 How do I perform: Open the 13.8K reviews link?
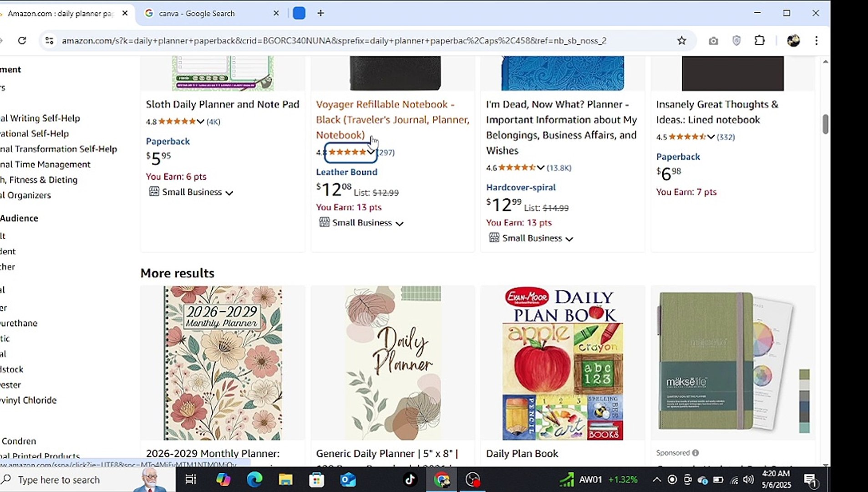559,168
